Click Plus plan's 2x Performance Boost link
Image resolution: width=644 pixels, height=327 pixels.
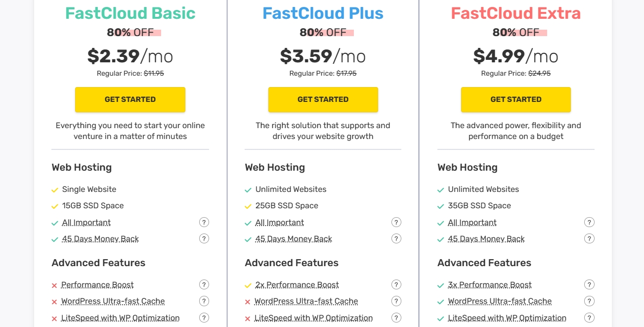(297, 285)
